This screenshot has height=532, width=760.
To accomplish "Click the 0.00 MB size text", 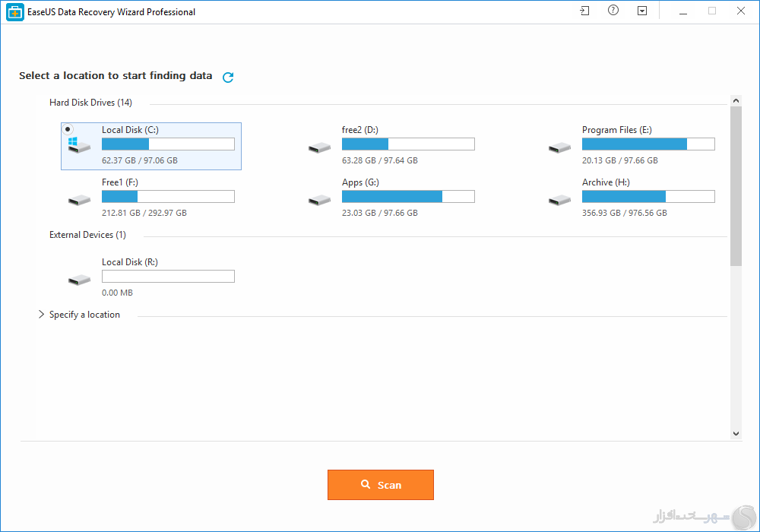I will (x=117, y=293).
